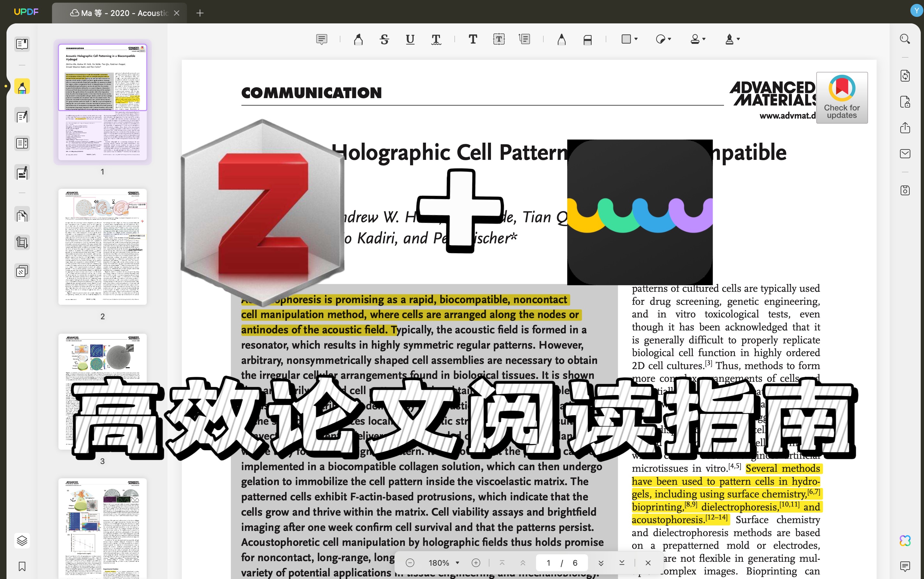Select the Pencil drawing tool
The width and height of the screenshot is (924, 579).
pyautogui.click(x=561, y=39)
